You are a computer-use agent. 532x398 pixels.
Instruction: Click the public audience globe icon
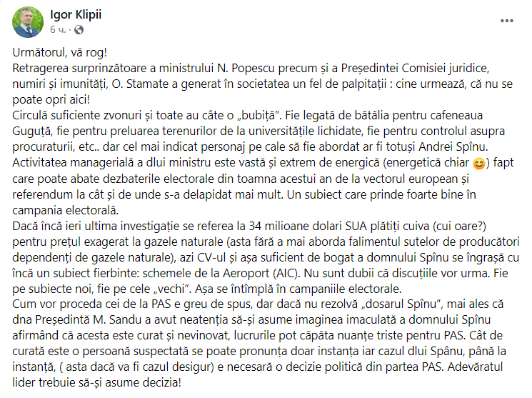point(79,29)
